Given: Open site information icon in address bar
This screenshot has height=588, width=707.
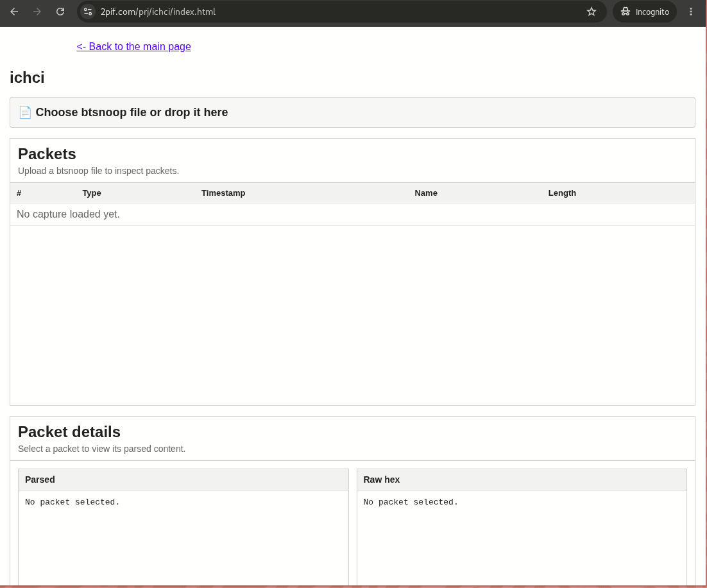Looking at the screenshot, I should pos(88,12).
